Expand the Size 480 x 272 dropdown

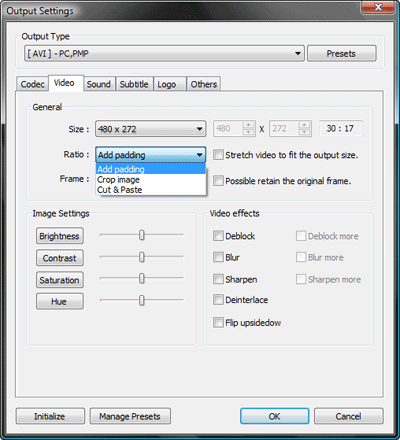click(x=151, y=129)
